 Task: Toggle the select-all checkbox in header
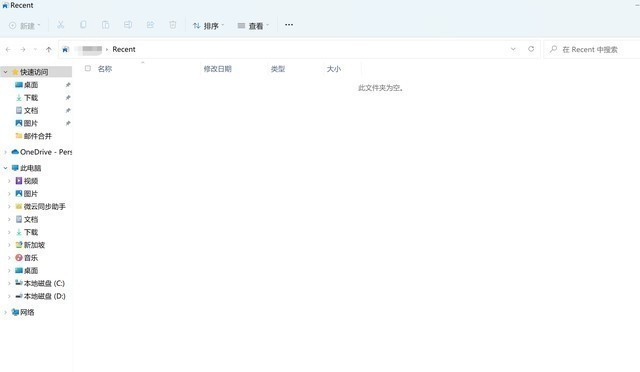(88, 69)
